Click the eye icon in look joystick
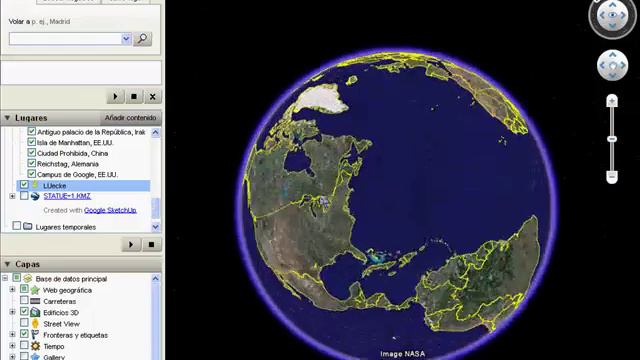 pyautogui.click(x=613, y=16)
